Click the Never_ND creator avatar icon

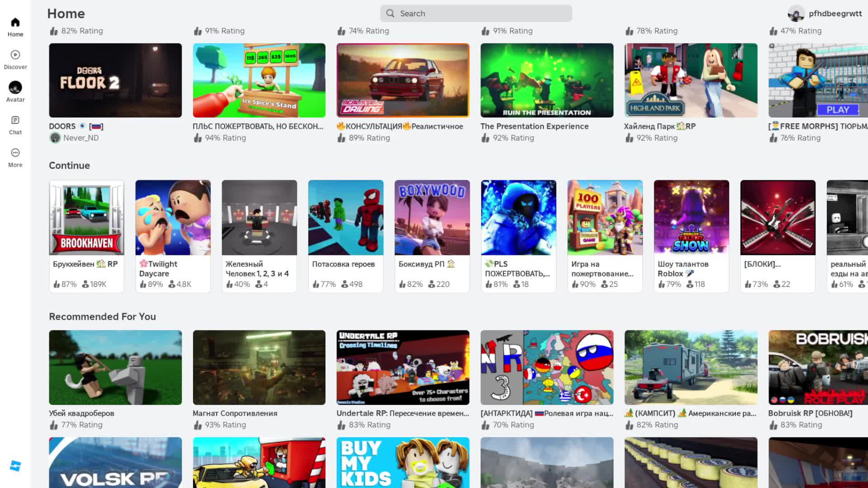(x=55, y=138)
